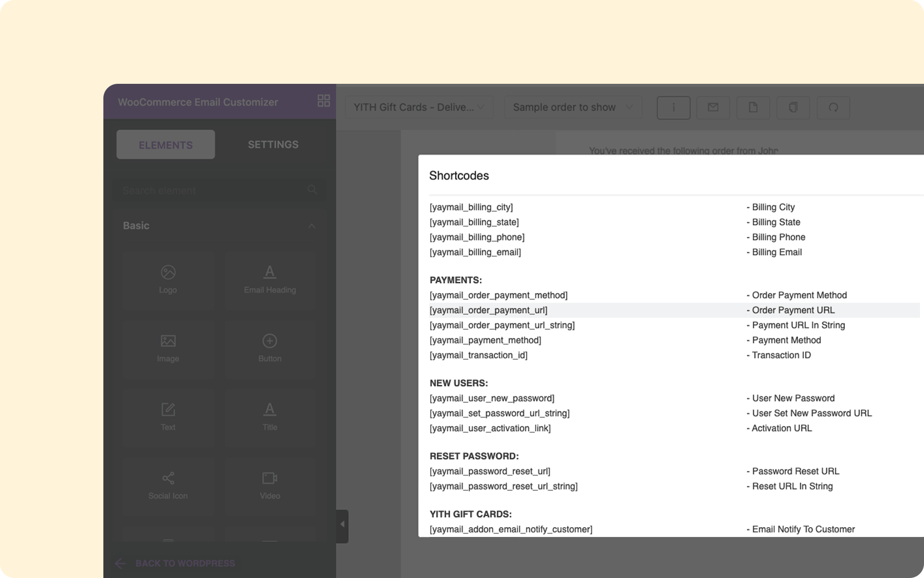
Task: Click the Payment URL In String description
Action: point(796,325)
